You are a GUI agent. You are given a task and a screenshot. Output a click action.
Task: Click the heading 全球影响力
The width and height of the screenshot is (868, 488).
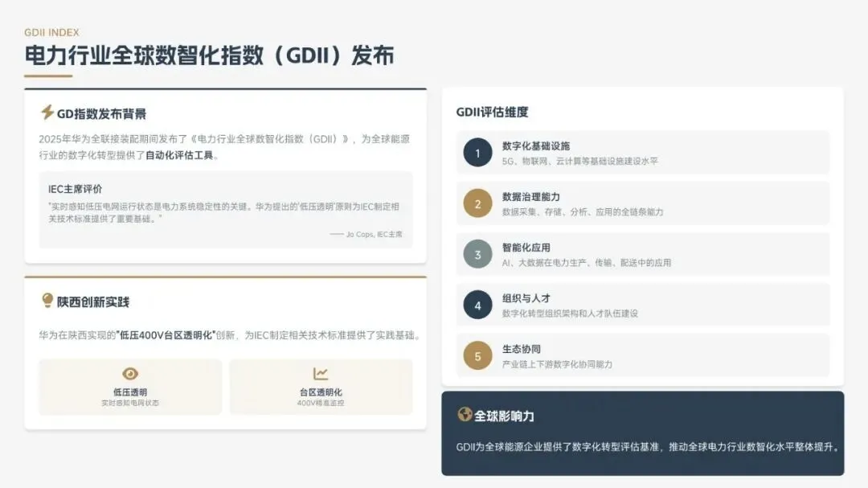504,416
